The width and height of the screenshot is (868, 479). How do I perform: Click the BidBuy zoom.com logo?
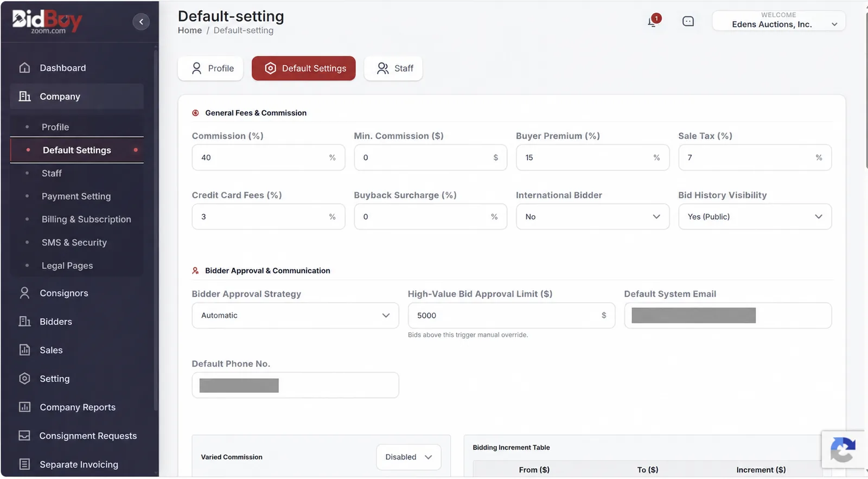click(47, 22)
